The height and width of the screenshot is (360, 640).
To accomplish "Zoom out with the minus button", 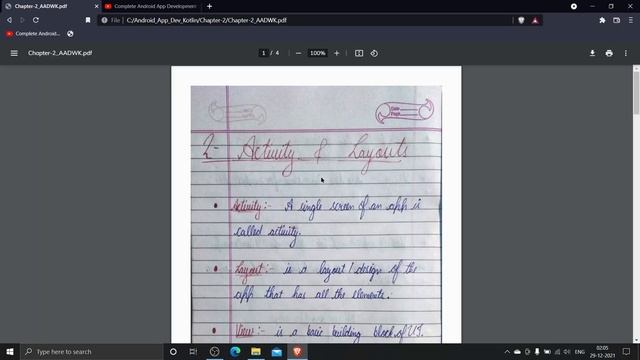I will tap(298, 53).
